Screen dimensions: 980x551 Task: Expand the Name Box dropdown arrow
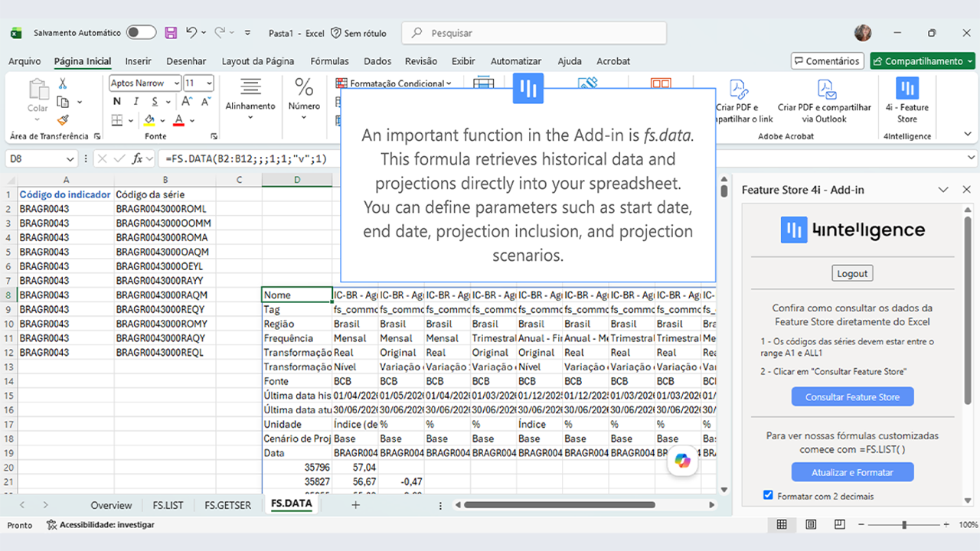pyautogui.click(x=70, y=159)
